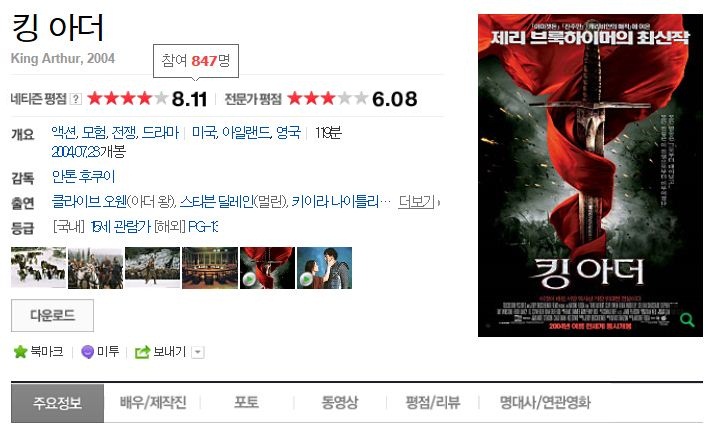Switch to the 배우/제작진 tab
711x430 pixels.
pos(153,402)
